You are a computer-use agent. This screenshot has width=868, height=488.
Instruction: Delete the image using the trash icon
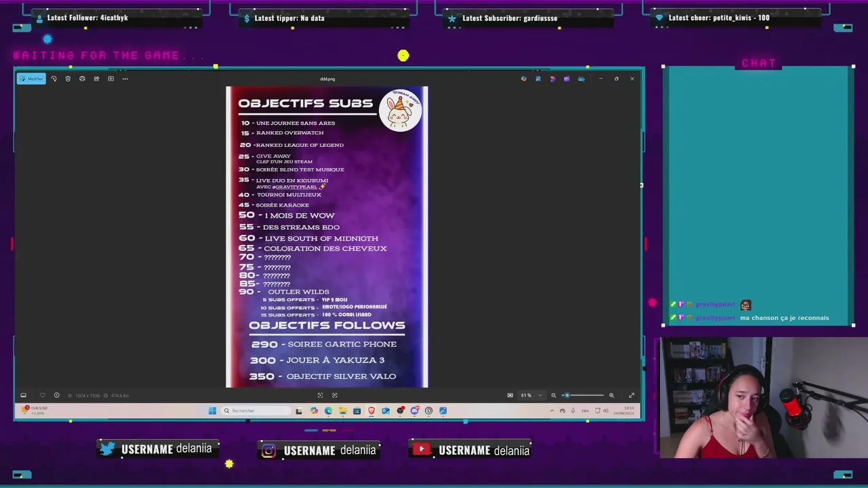click(68, 79)
